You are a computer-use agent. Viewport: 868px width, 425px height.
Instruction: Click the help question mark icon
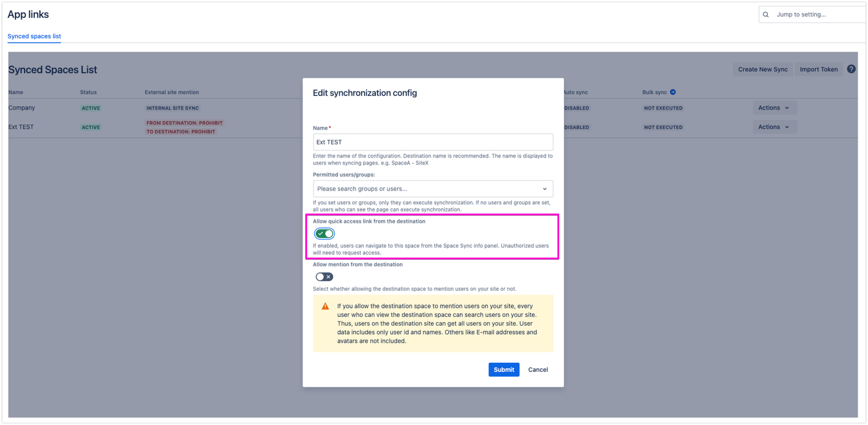[x=851, y=69]
